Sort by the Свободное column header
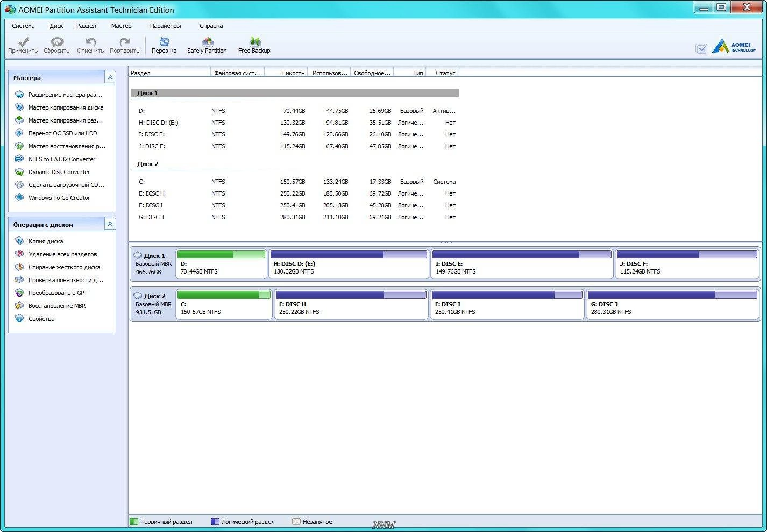 [x=372, y=73]
